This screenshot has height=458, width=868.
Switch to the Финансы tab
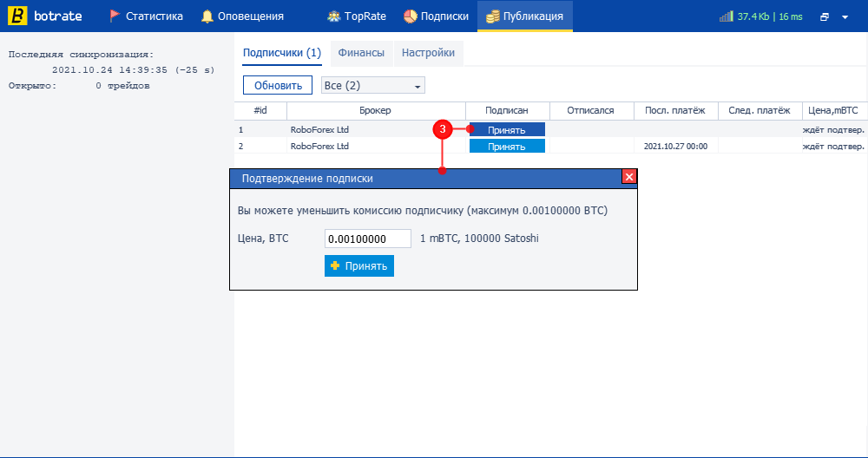coord(361,53)
